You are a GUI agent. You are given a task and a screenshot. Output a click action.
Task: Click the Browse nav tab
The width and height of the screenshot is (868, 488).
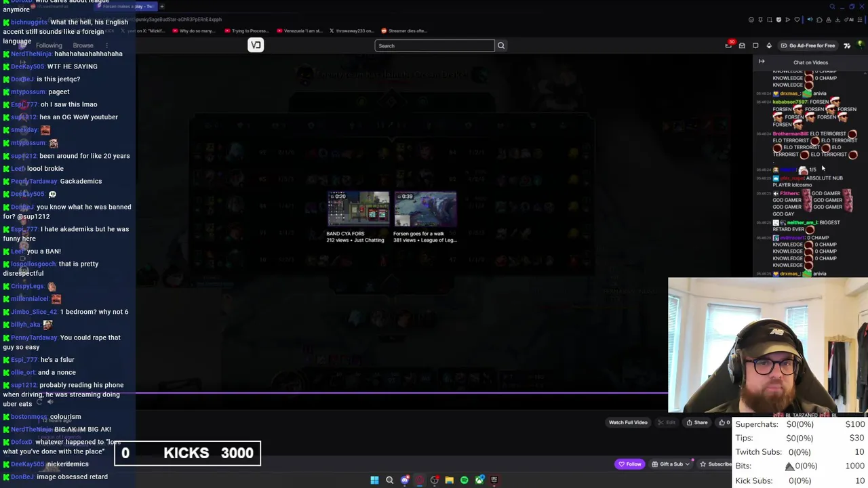tap(83, 45)
